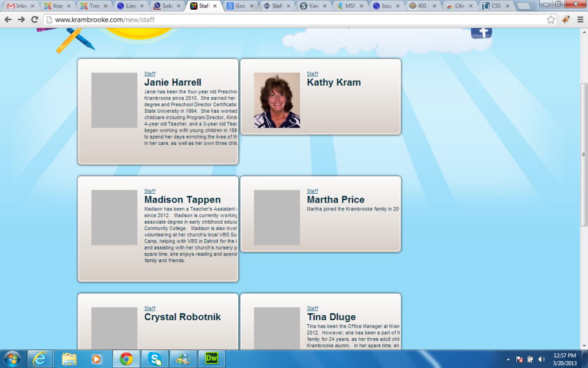Viewport: 588px width, 368px height.
Task: Click the volume speaker icon in tray
Action: (541, 359)
